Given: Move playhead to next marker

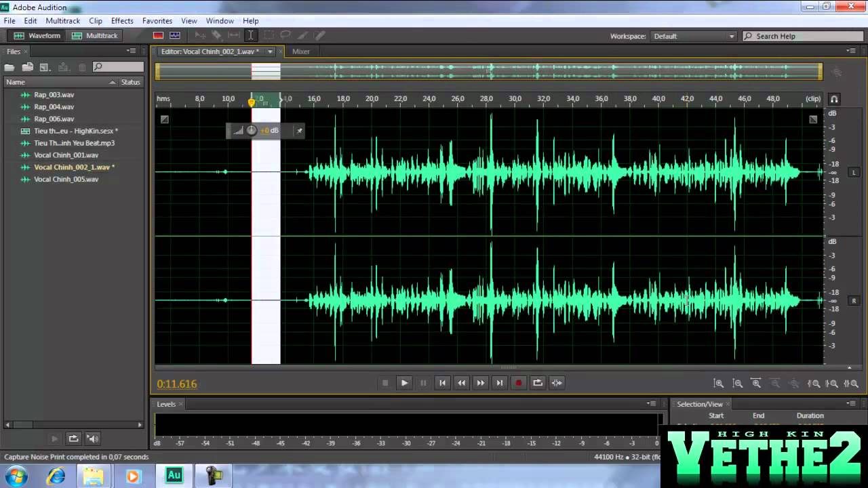Looking at the screenshot, I should 499,383.
